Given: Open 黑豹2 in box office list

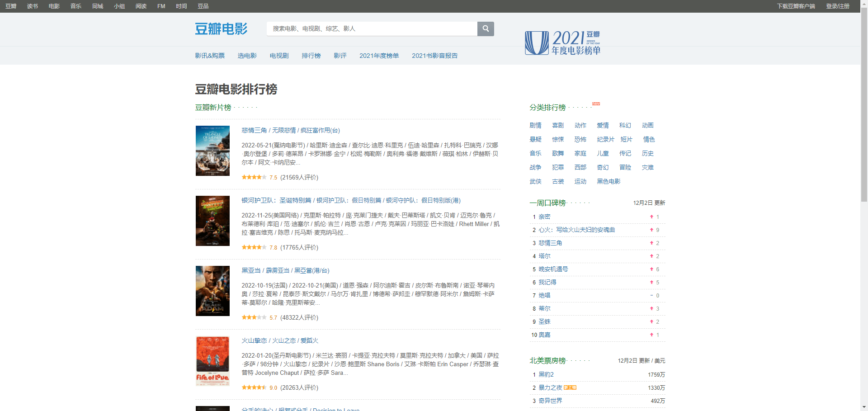Looking at the screenshot, I should pos(546,374).
